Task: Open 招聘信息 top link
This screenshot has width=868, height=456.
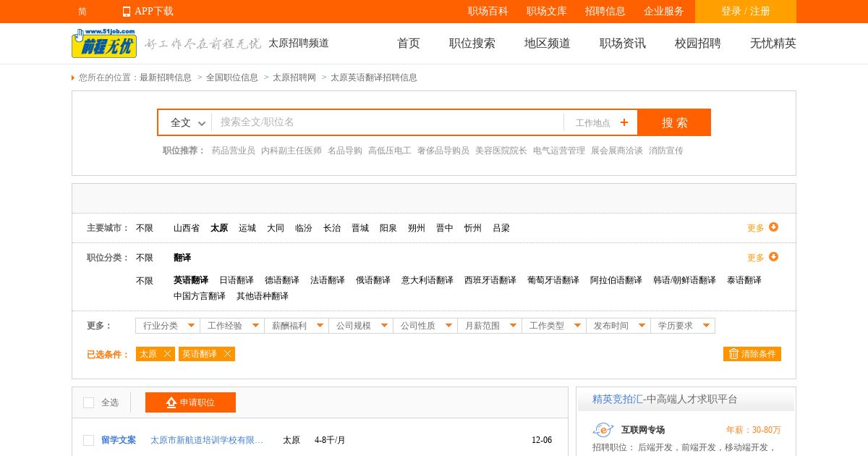Action: point(605,12)
